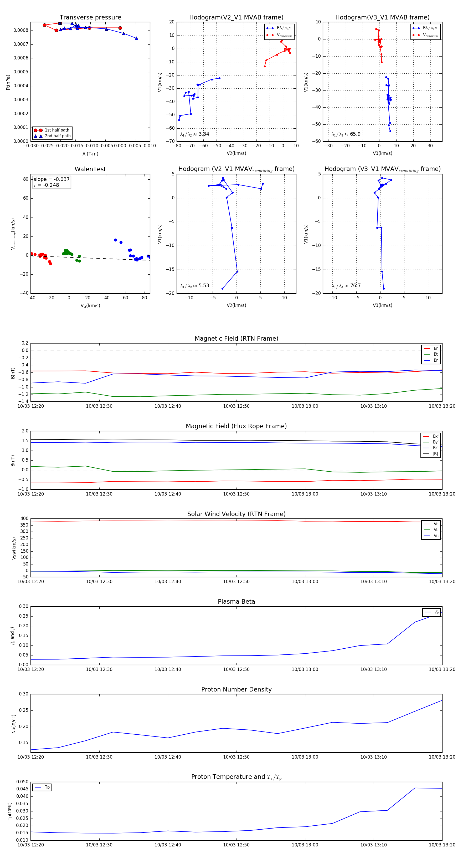Click the "Vr" legend entry
This screenshot has height=868, width=473.
431,524
